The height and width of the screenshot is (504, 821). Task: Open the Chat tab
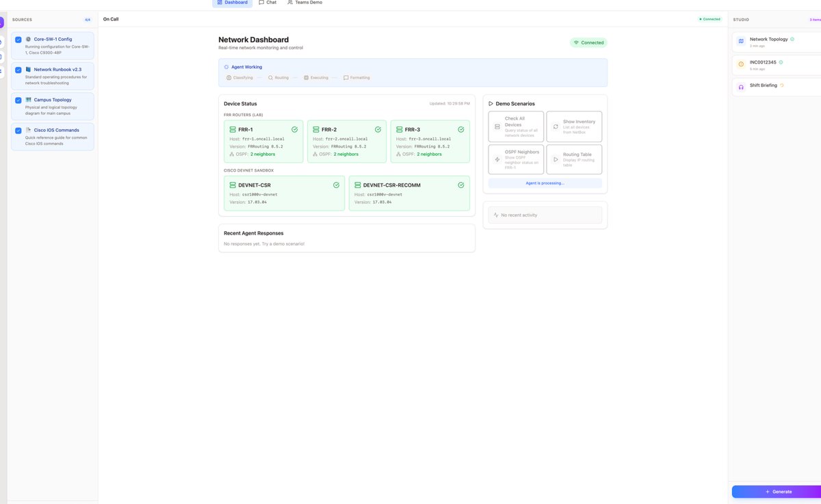(x=268, y=3)
